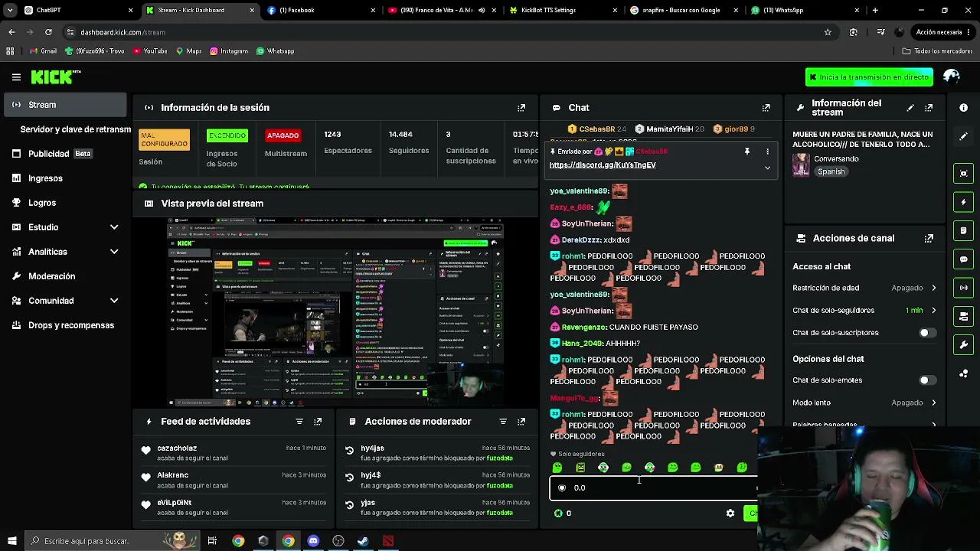The image size is (980, 551).
Task: Expand the Estudio sidebar section
Action: click(x=114, y=227)
